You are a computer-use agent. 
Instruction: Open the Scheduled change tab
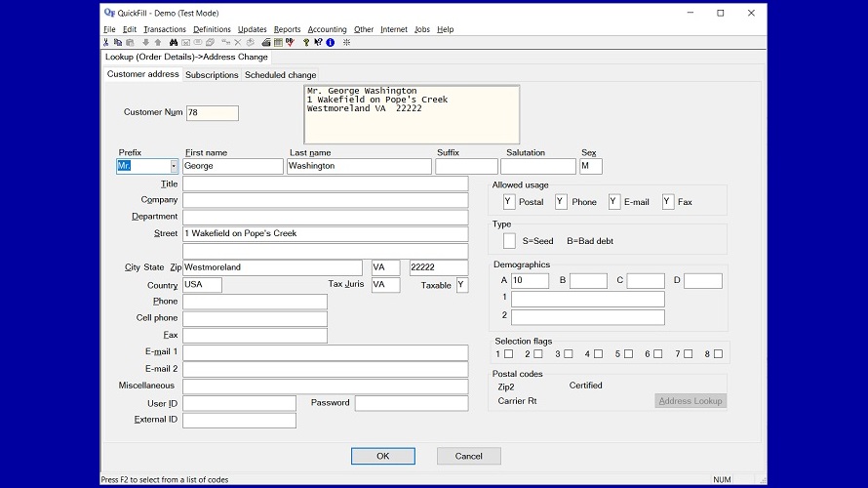pyautogui.click(x=280, y=75)
